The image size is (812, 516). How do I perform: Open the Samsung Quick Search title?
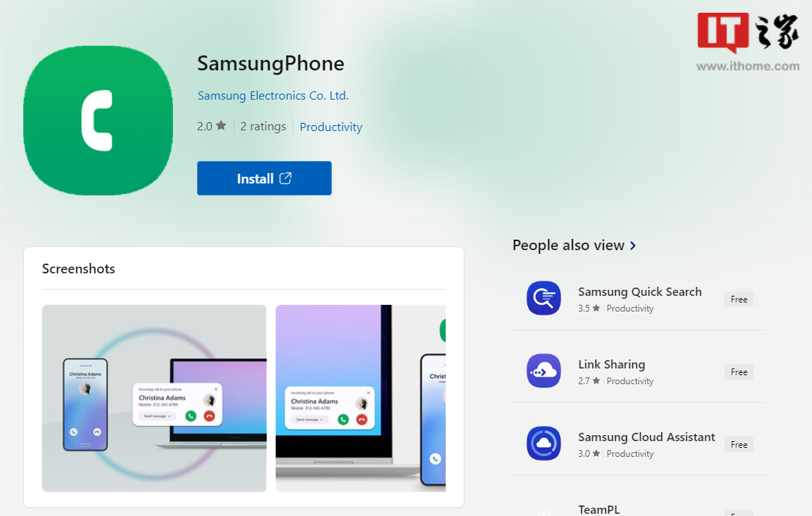tap(640, 292)
